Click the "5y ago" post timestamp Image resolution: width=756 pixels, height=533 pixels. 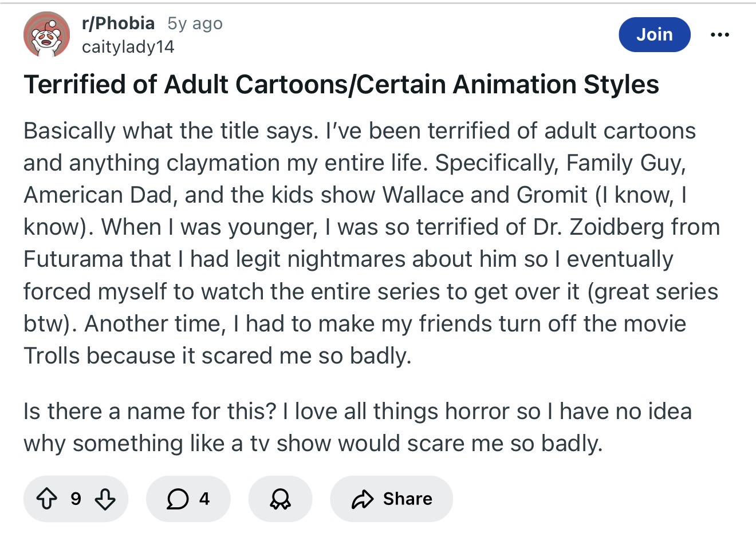pos(195,23)
